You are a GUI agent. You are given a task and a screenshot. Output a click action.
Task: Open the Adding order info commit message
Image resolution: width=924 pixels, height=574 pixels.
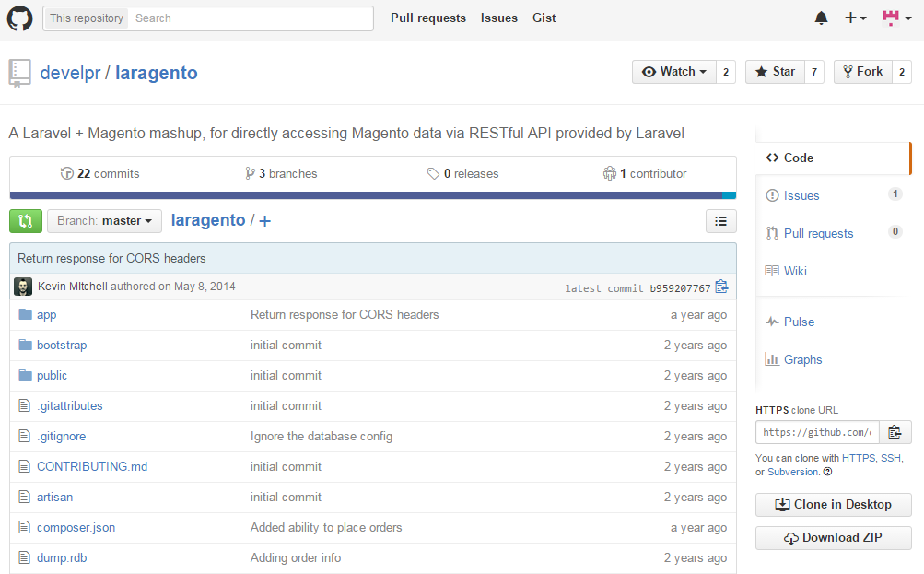295,557
